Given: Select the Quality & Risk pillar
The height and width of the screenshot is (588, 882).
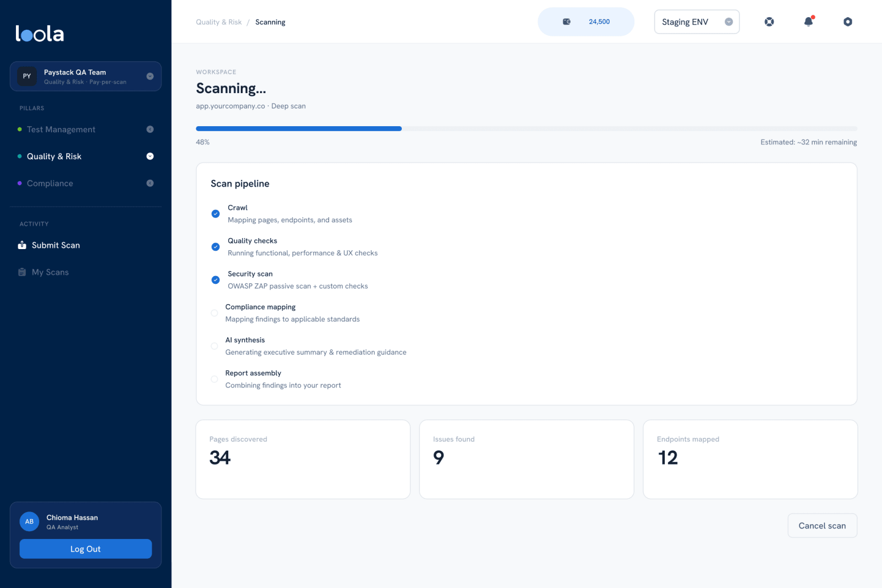Looking at the screenshot, I should (x=54, y=157).
